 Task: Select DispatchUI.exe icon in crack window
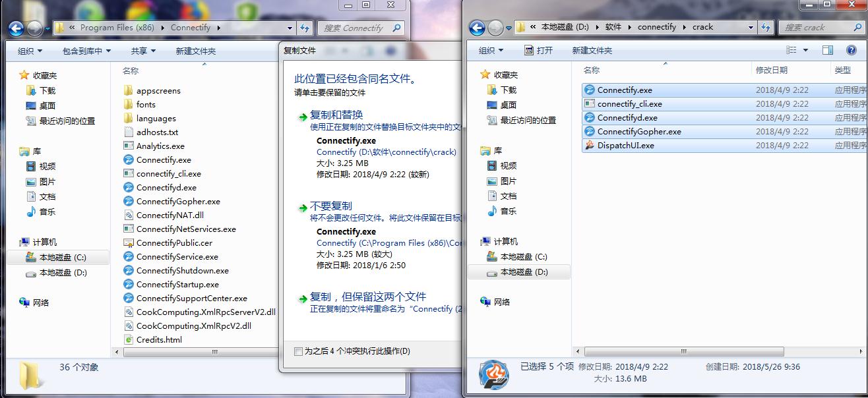pyautogui.click(x=590, y=146)
